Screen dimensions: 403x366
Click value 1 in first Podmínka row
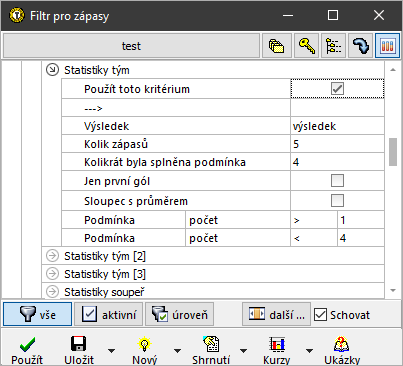click(x=361, y=220)
